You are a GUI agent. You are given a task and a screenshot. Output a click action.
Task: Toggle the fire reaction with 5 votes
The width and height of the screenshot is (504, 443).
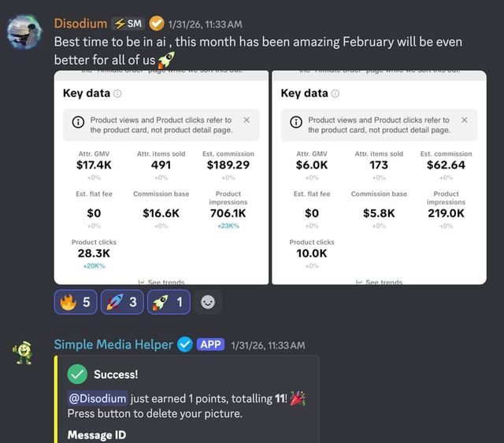(76, 302)
